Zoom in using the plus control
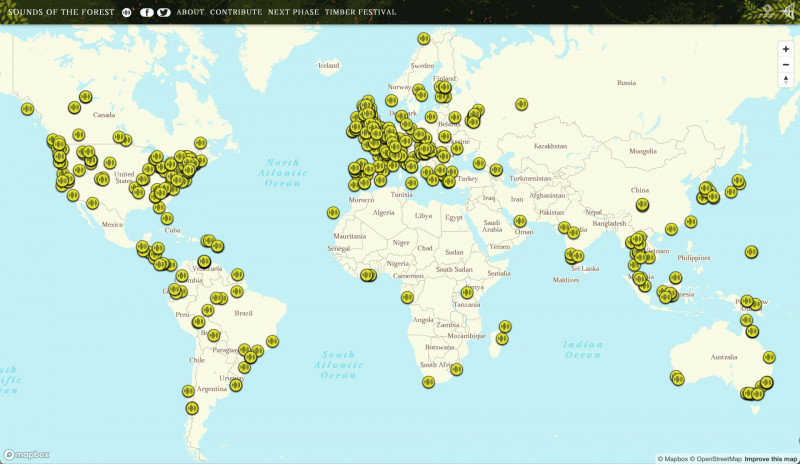800x464 pixels. pyautogui.click(x=786, y=50)
